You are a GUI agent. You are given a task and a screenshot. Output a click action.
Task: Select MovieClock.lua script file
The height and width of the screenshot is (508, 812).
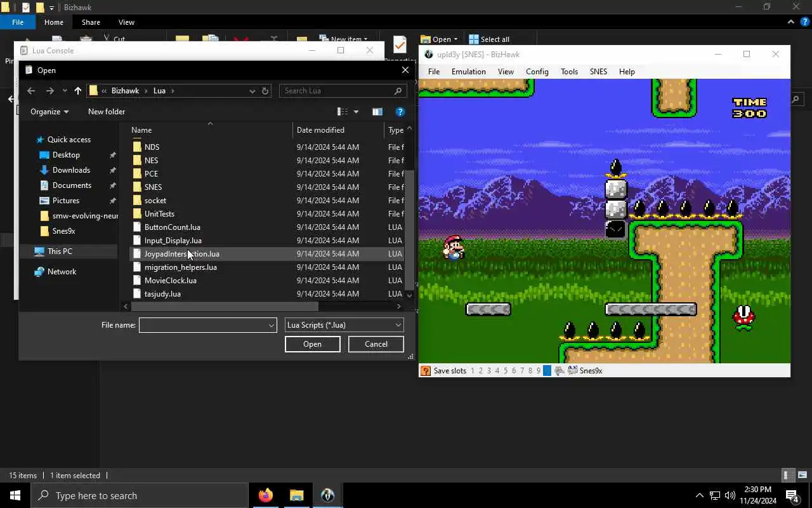[x=170, y=281]
